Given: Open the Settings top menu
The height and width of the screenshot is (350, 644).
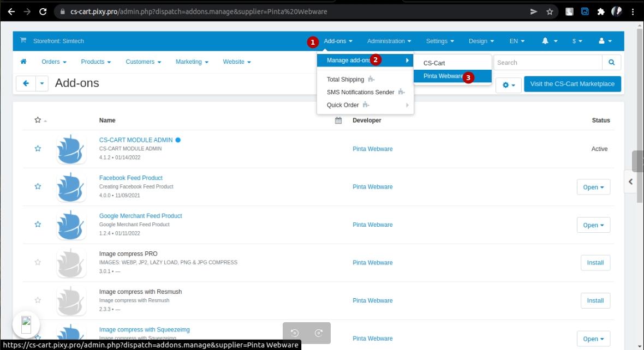Looking at the screenshot, I should (439, 41).
